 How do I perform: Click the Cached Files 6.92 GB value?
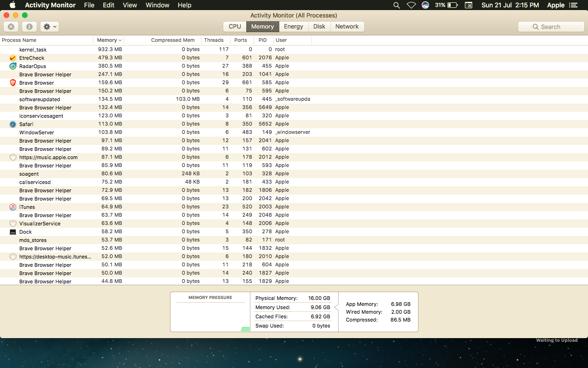coord(321,317)
